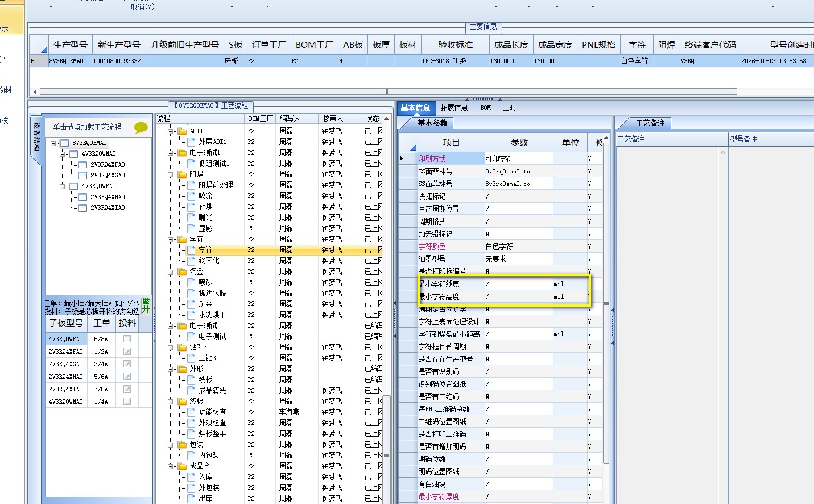814x504 pixels.
Task: Click the 子板型号 column header
Action: point(66,323)
